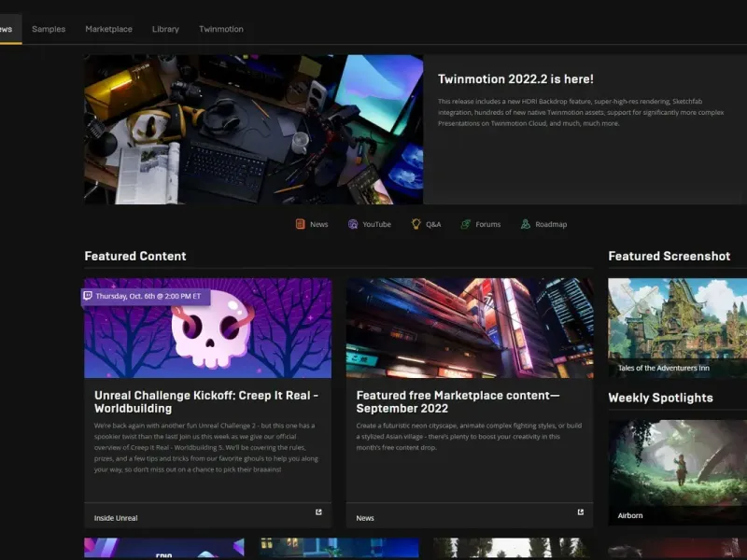Open external link icon on Inside Unreal card

point(318,511)
